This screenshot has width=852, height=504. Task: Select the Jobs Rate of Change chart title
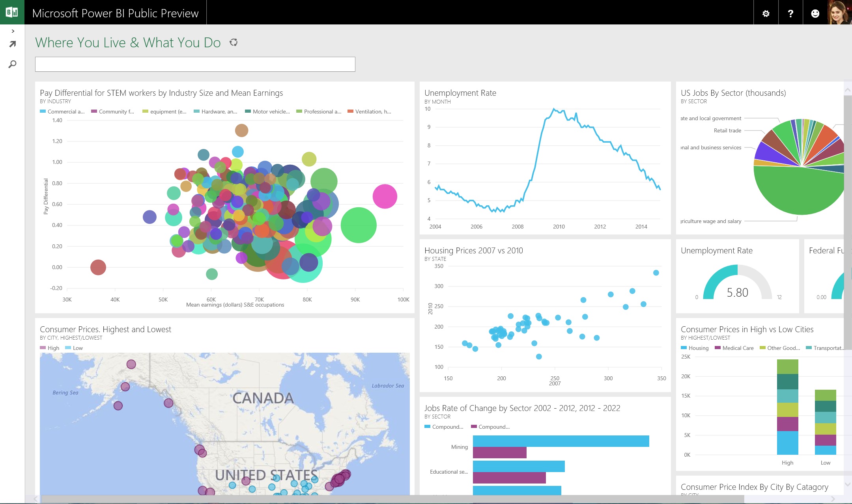pos(522,408)
